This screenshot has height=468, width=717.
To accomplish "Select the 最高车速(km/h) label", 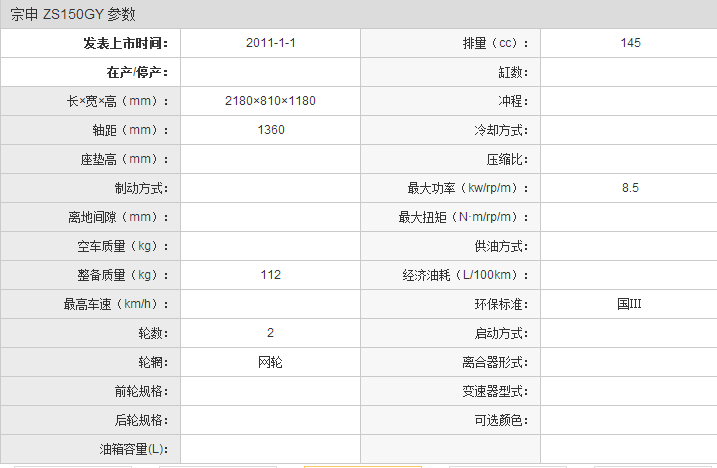I will tap(116, 304).
